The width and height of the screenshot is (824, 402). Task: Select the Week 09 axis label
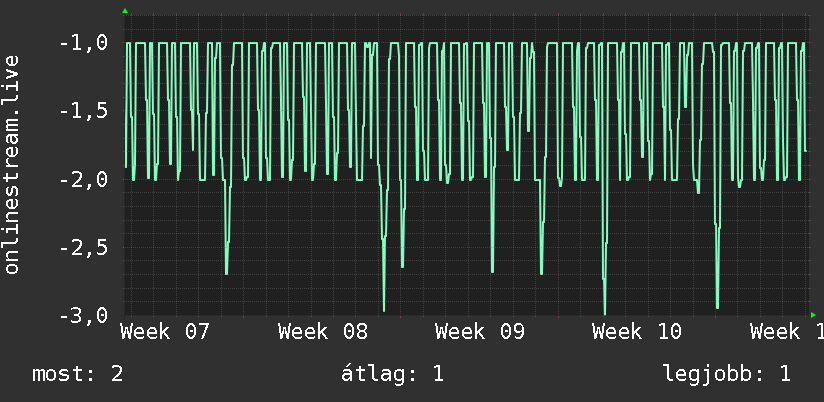pyautogui.click(x=480, y=332)
